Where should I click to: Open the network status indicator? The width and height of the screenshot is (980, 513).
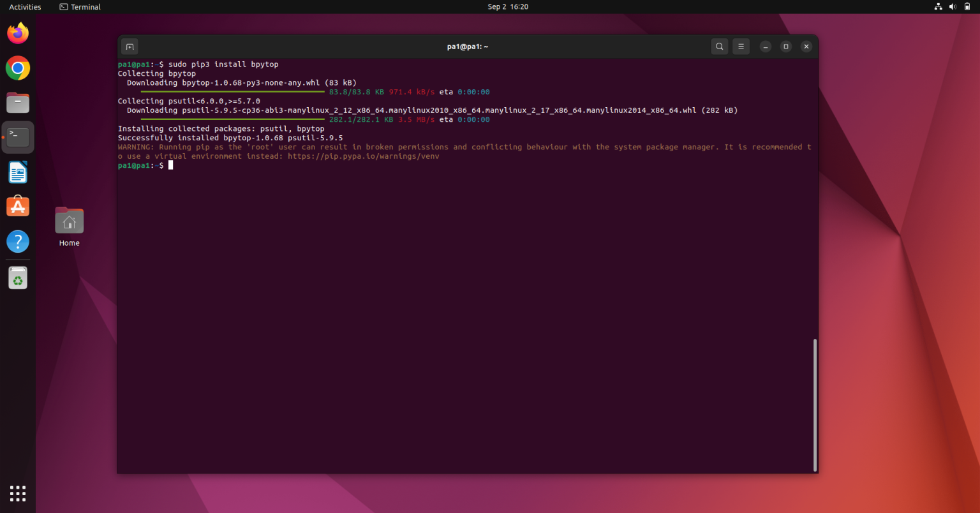938,6
